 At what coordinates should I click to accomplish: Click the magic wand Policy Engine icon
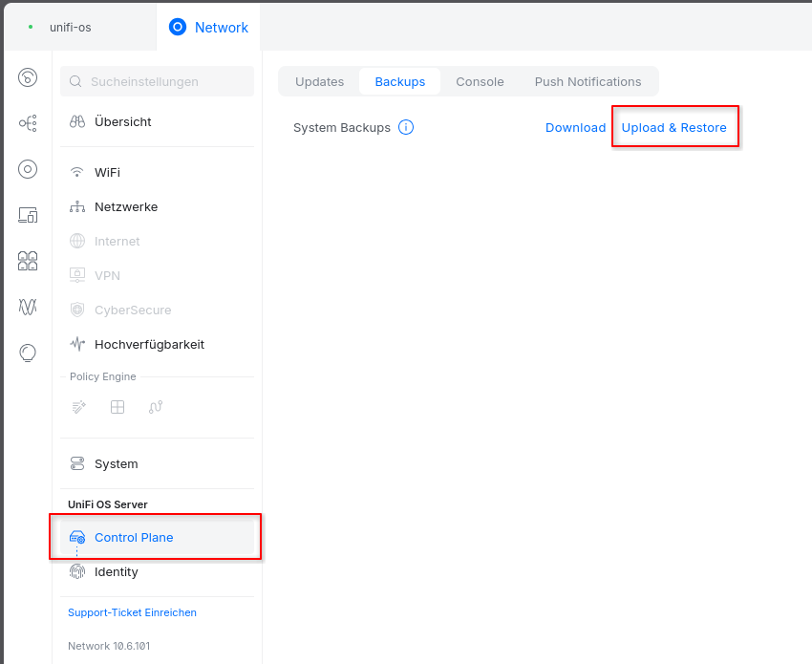[x=79, y=407]
